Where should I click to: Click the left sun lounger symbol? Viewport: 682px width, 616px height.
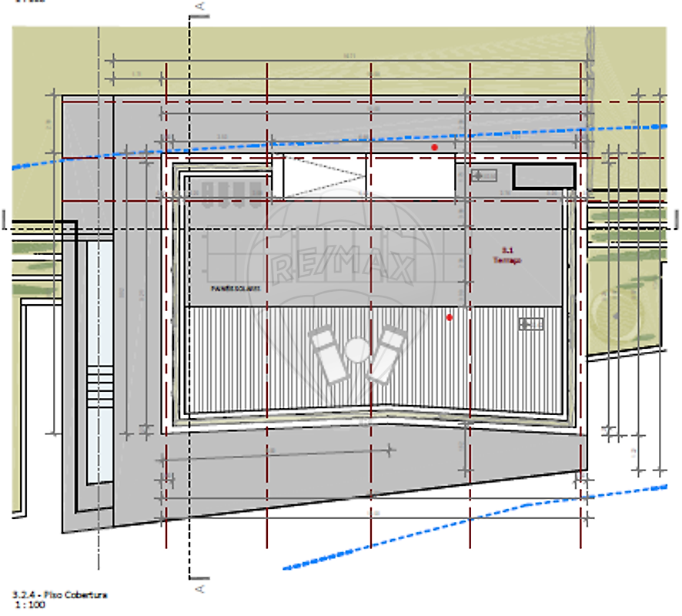click(x=329, y=354)
